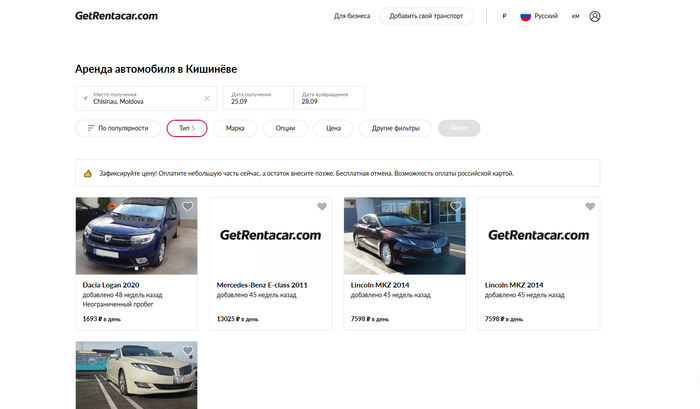Clear the pickup location with X icon
This screenshot has height=409, width=700.
[x=207, y=98]
